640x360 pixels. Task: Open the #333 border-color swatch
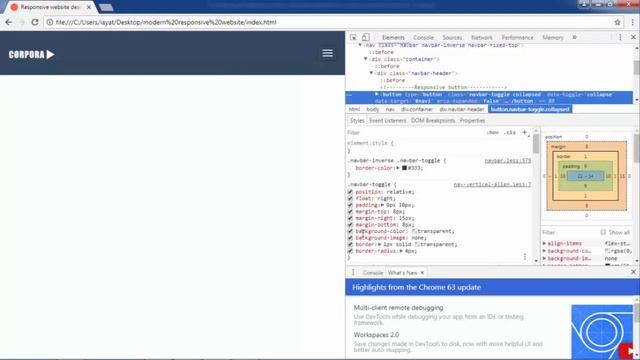[x=404, y=168]
